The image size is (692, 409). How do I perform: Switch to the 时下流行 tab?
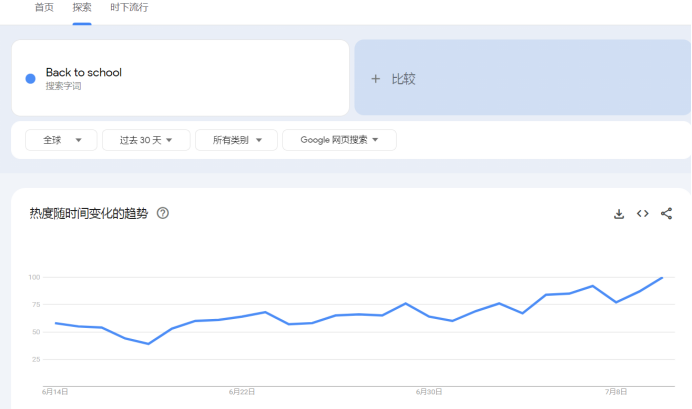[129, 7]
